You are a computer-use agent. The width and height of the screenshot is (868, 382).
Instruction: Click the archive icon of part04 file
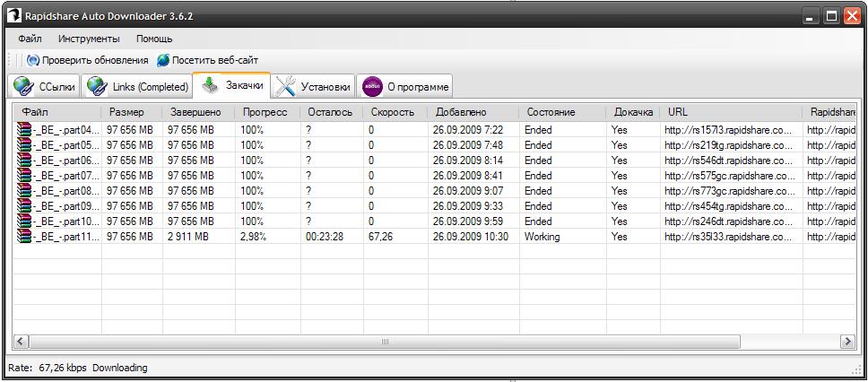(x=24, y=129)
